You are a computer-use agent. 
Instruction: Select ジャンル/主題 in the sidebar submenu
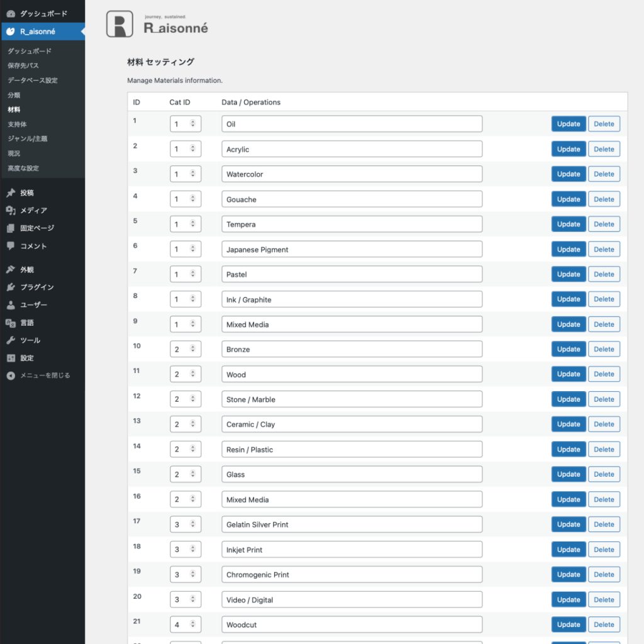tap(27, 138)
